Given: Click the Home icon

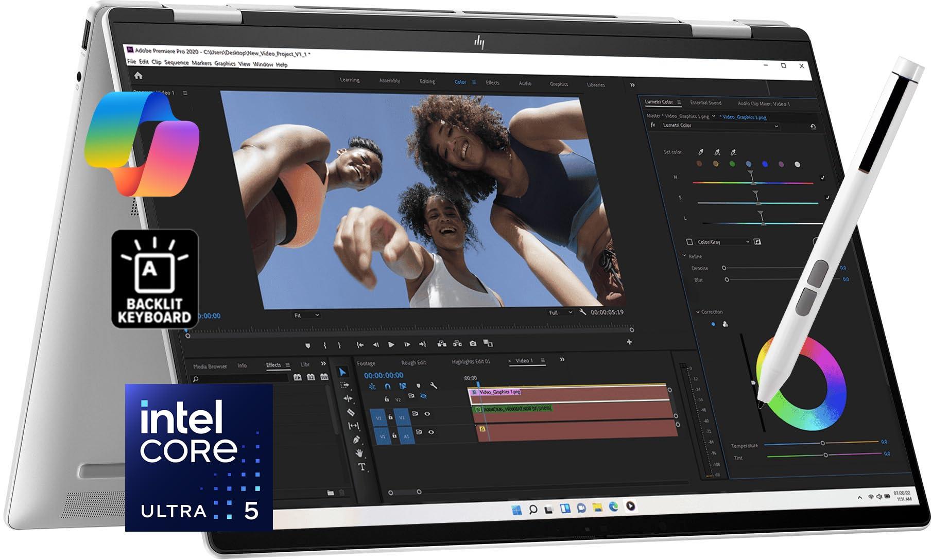Looking at the screenshot, I should (138, 76).
